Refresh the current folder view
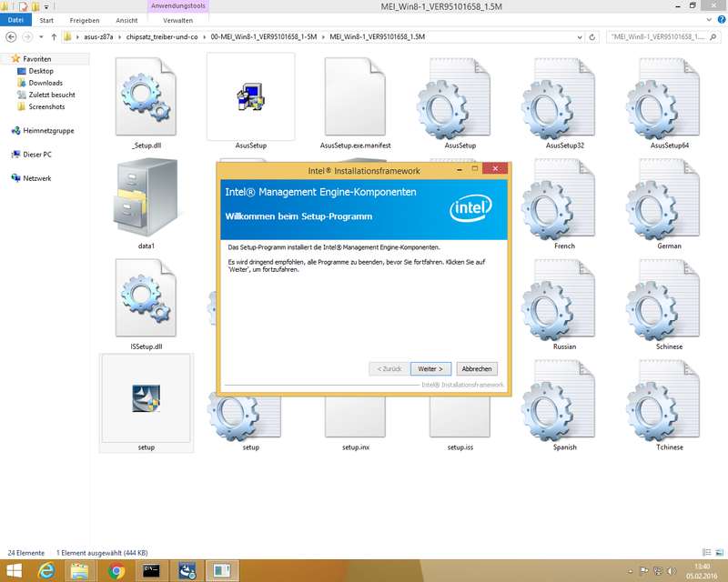The image size is (728, 582). tap(592, 37)
